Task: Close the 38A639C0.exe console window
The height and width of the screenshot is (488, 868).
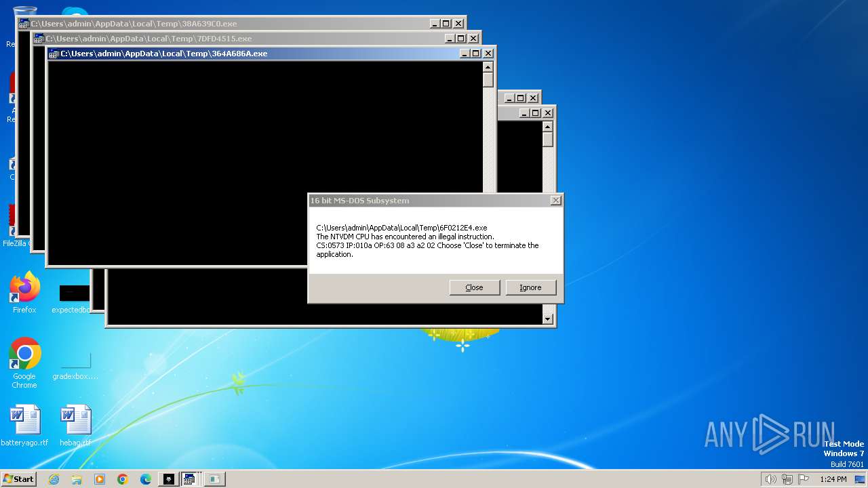Action: [x=458, y=24]
